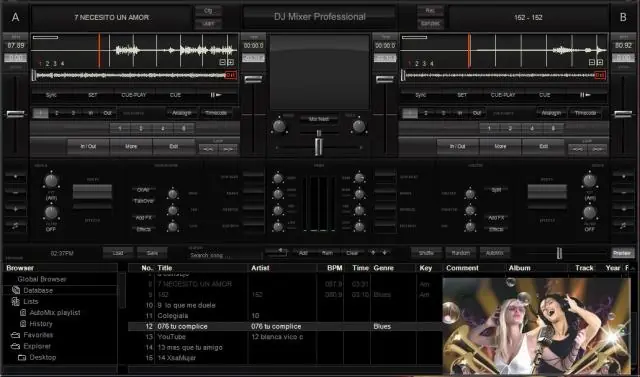
Task: Move playlist item up with arrow icon
Action: point(373,253)
